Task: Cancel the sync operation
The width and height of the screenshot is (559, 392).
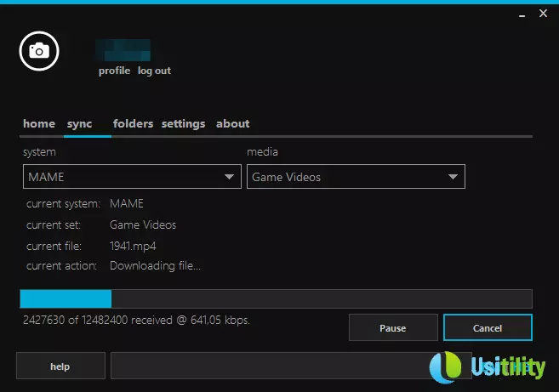Action: (x=488, y=327)
